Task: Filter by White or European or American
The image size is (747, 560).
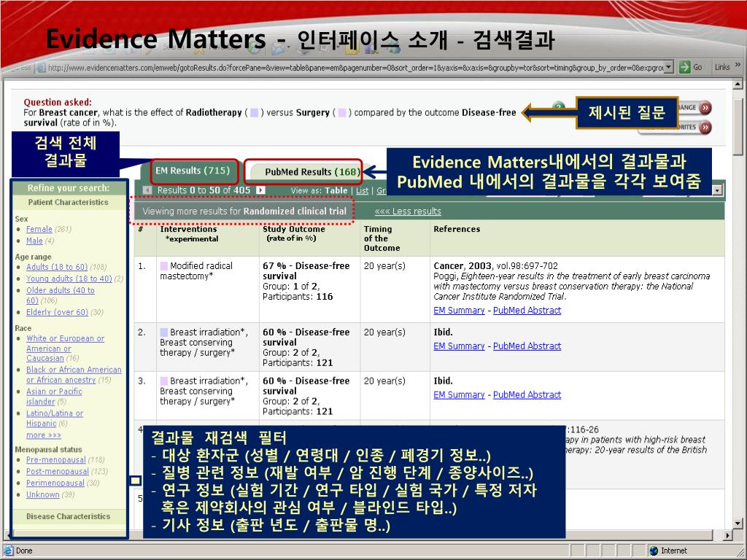Action: pyautogui.click(x=65, y=348)
